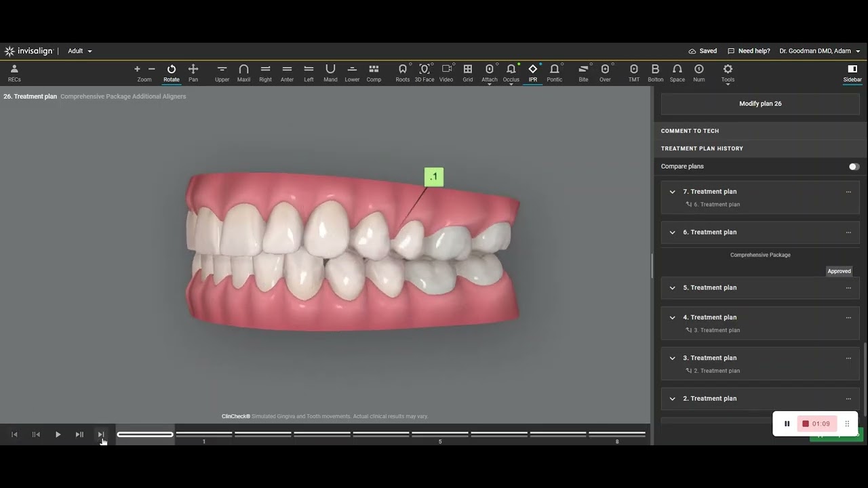Expand 6. Treatment plan chevron

coord(672,232)
